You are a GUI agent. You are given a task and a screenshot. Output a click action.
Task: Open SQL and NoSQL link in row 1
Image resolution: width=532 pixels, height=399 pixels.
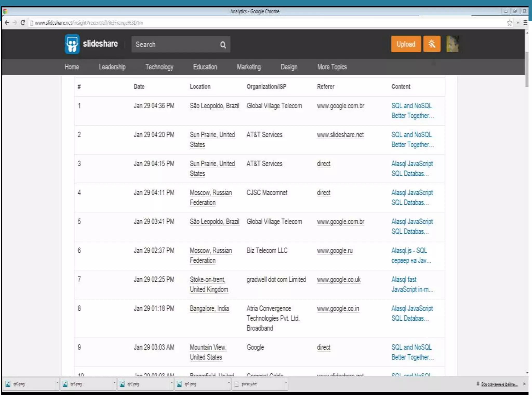[x=413, y=111]
